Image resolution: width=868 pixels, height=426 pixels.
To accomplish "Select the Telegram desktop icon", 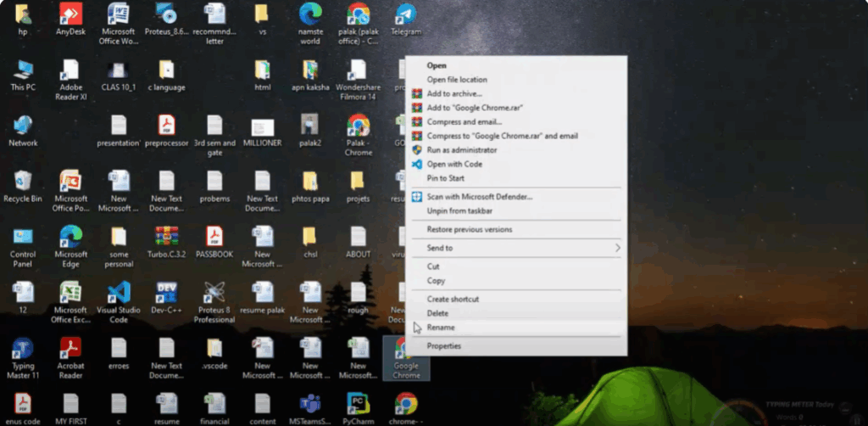I will [406, 20].
